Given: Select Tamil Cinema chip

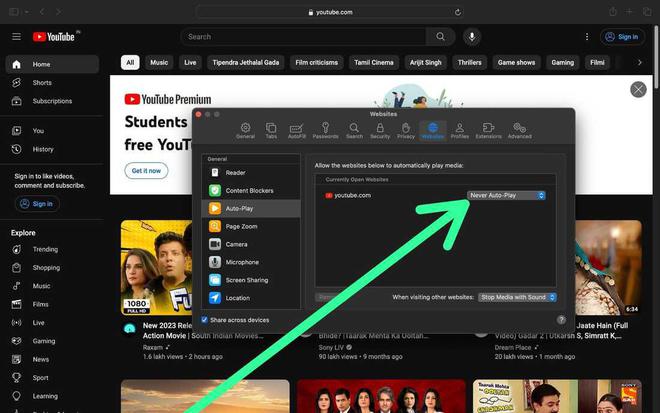Looking at the screenshot, I should point(374,62).
